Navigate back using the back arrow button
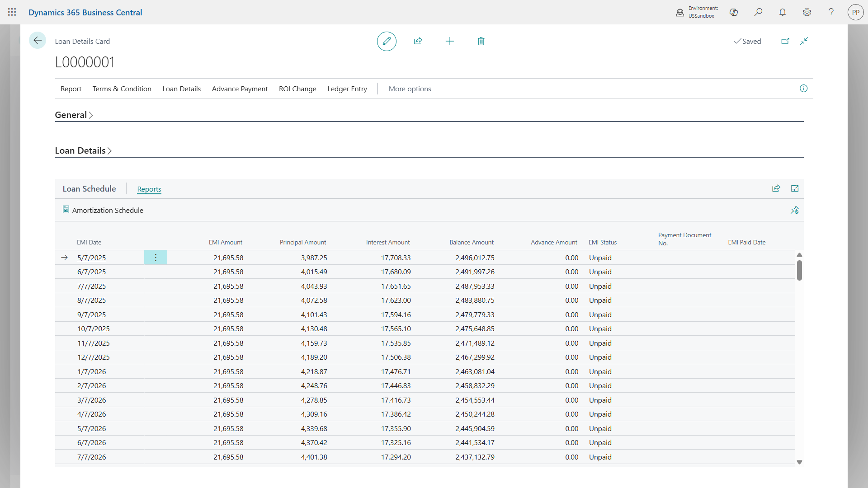 38,40
